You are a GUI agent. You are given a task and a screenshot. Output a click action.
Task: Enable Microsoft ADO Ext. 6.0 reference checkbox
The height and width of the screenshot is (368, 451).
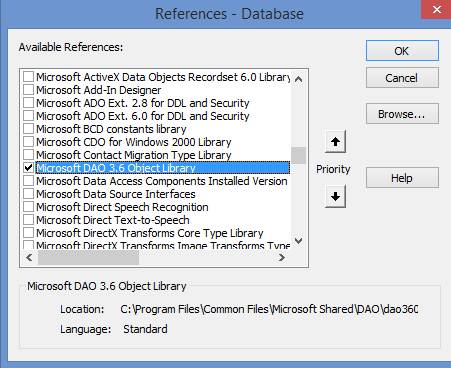pyautogui.click(x=29, y=116)
